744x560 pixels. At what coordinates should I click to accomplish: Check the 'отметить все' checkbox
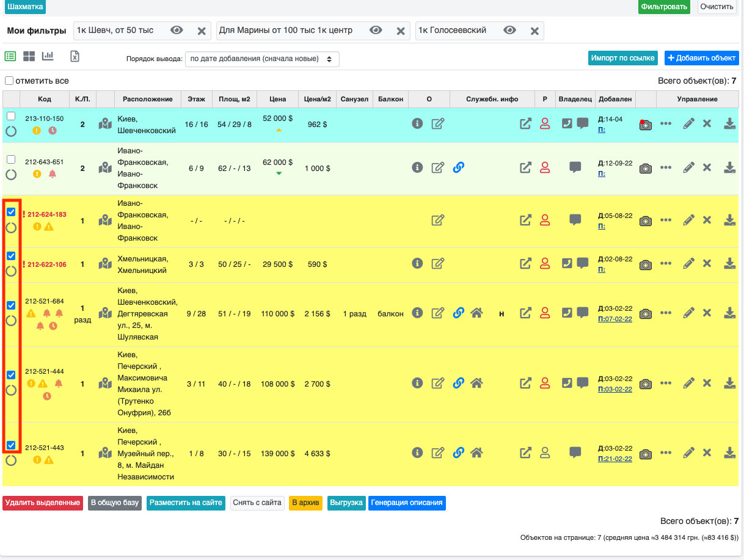pyautogui.click(x=9, y=81)
